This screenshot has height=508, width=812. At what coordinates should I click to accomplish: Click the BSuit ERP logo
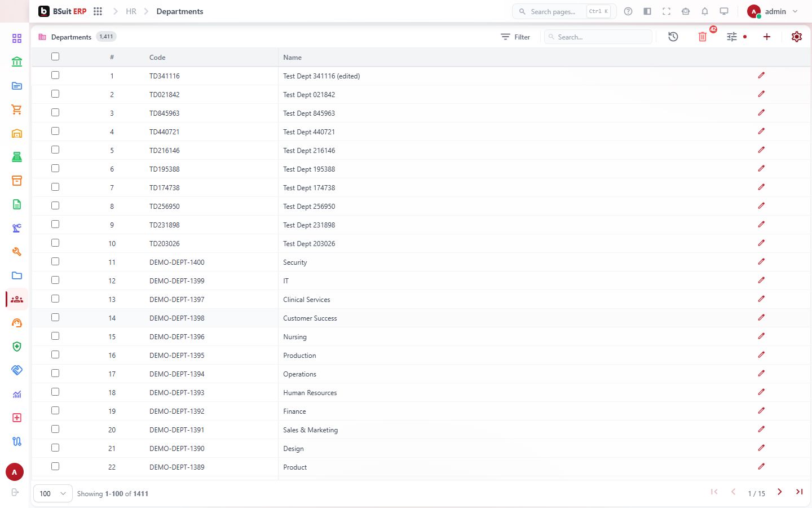click(63, 11)
